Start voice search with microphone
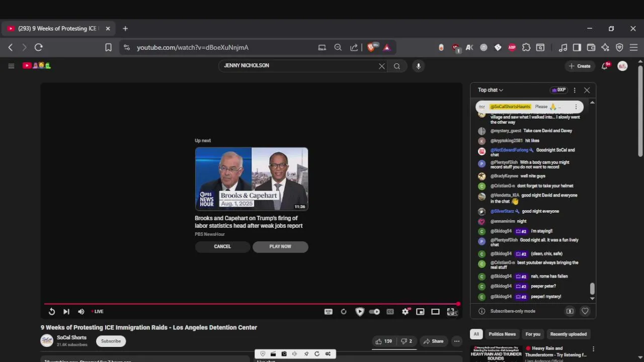 418,66
